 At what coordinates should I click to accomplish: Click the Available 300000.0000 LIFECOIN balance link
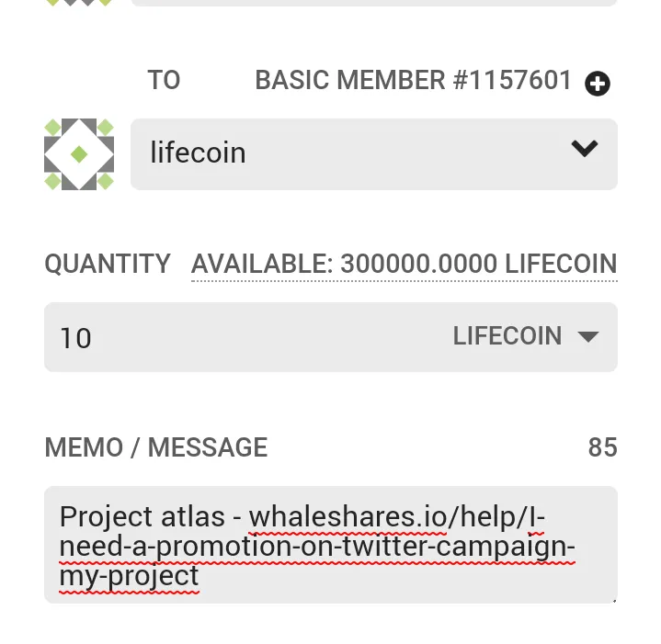[x=405, y=264]
